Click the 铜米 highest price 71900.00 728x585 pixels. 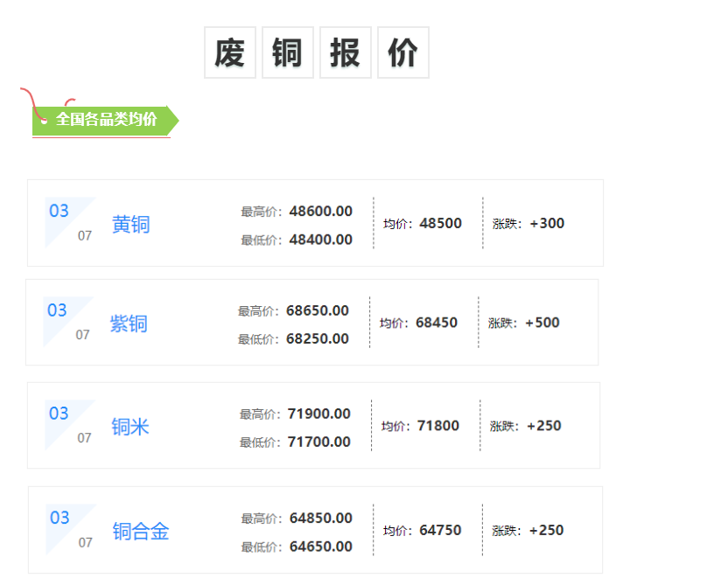[318, 414]
